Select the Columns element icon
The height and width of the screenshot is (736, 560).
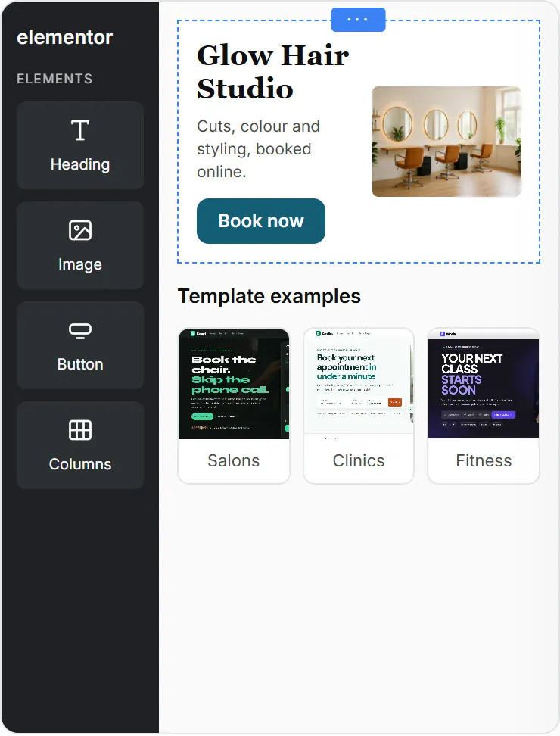(x=80, y=430)
